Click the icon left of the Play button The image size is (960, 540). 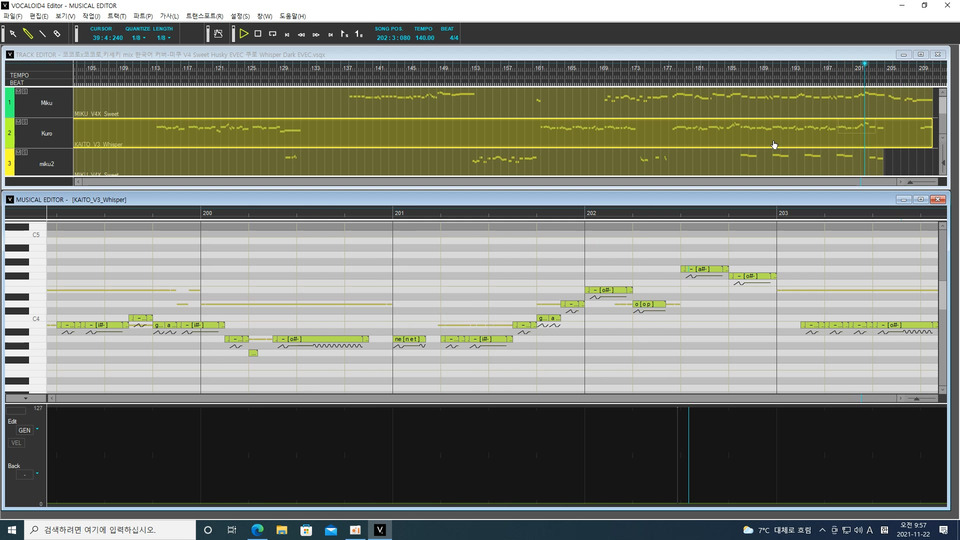tap(219, 34)
